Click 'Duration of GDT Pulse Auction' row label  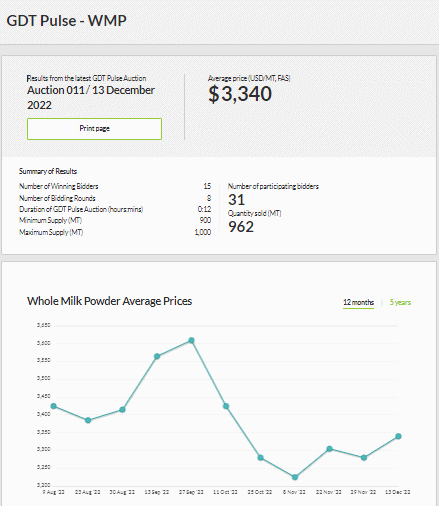coord(81,209)
